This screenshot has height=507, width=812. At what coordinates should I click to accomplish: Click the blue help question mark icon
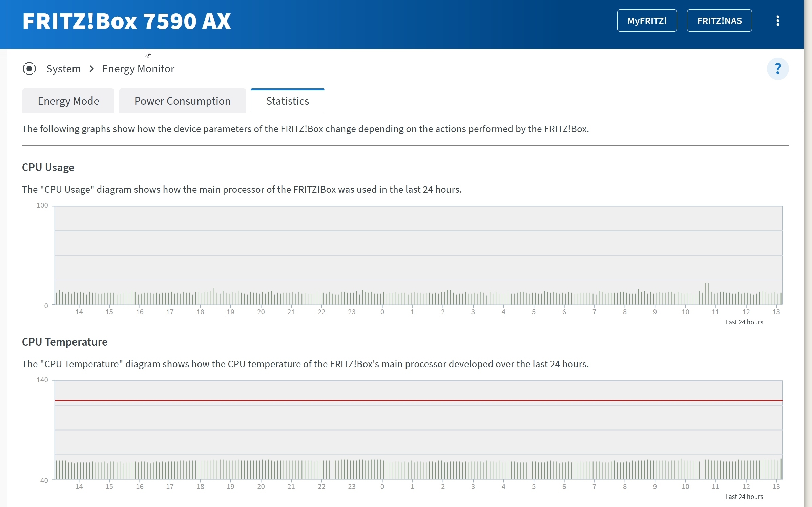[x=778, y=69]
